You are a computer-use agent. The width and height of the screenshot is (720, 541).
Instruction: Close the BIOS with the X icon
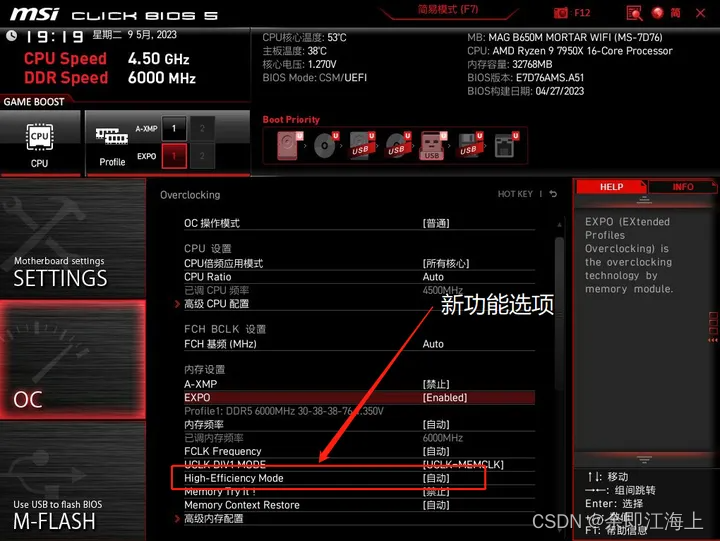pyautogui.click(x=700, y=13)
